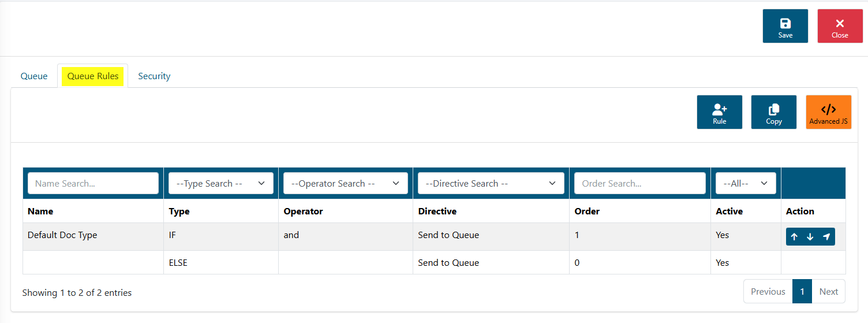Move Default Doc Type rule up

click(794, 237)
